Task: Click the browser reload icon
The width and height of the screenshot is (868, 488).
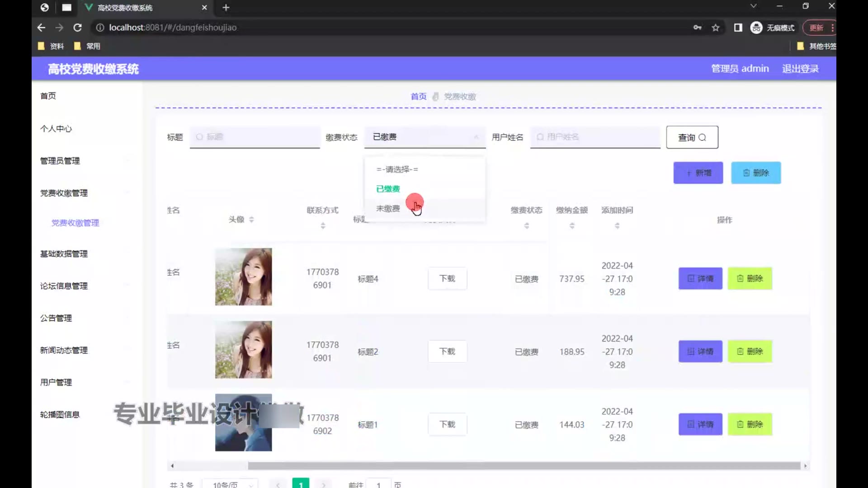Action: (x=77, y=28)
